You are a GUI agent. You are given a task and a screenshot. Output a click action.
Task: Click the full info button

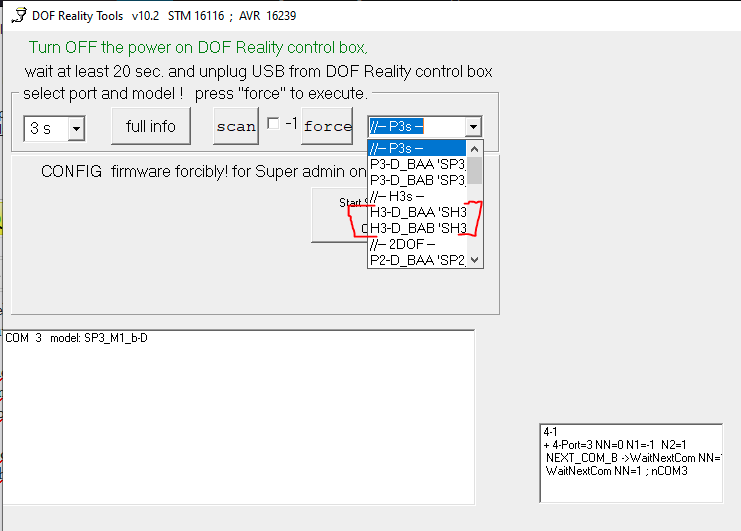click(151, 126)
